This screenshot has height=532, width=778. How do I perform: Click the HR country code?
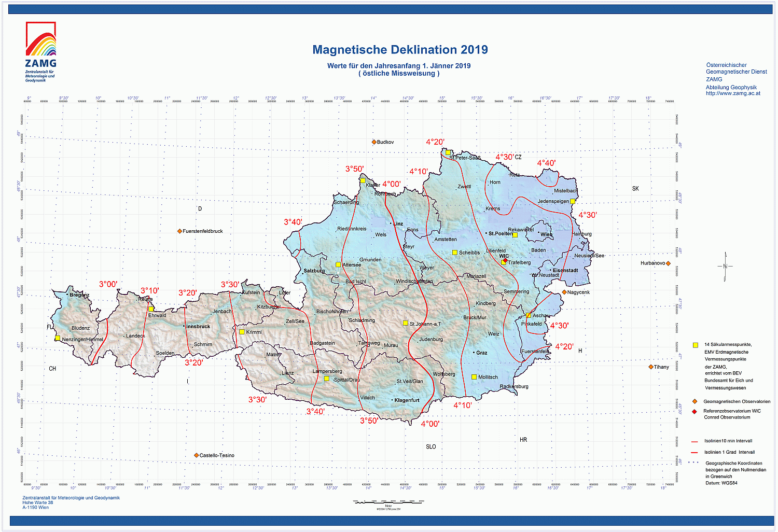coord(523,440)
